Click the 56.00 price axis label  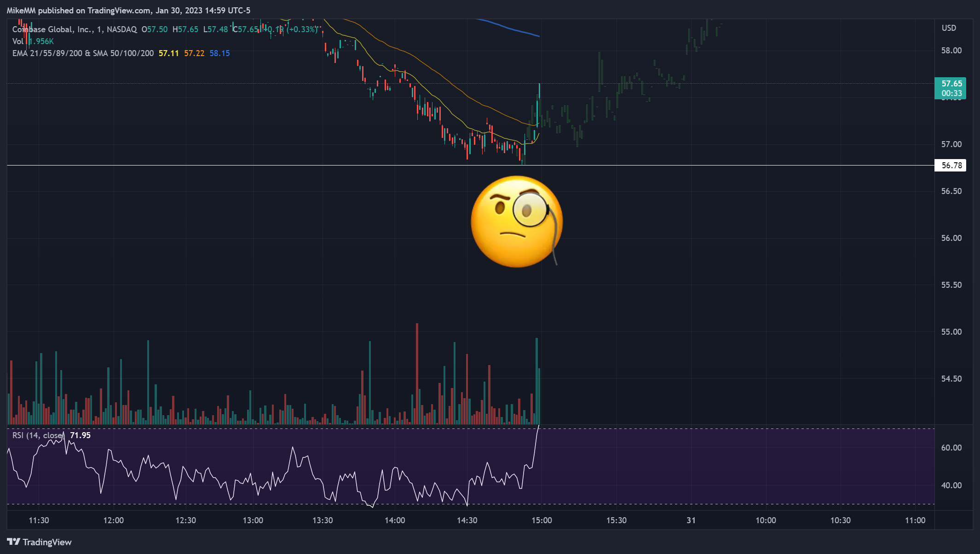point(951,238)
